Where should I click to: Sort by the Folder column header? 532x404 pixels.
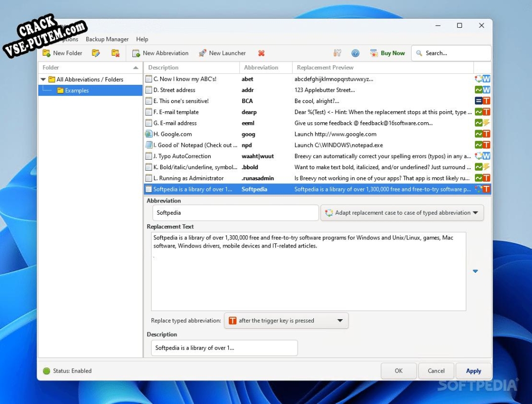pyautogui.click(x=90, y=68)
